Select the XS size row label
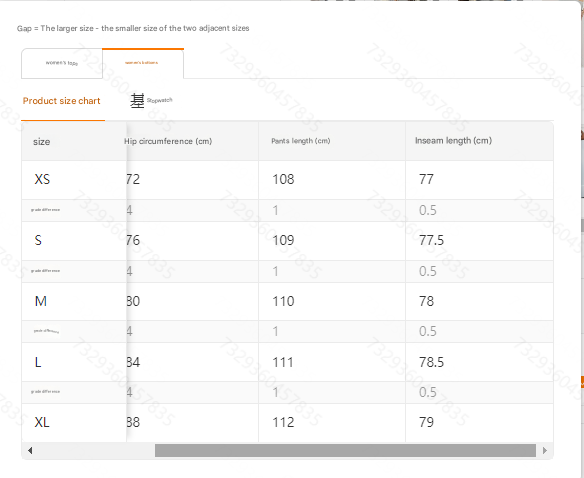Image resolution: width=584 pixels, height=478 pixels. [42, 179]
